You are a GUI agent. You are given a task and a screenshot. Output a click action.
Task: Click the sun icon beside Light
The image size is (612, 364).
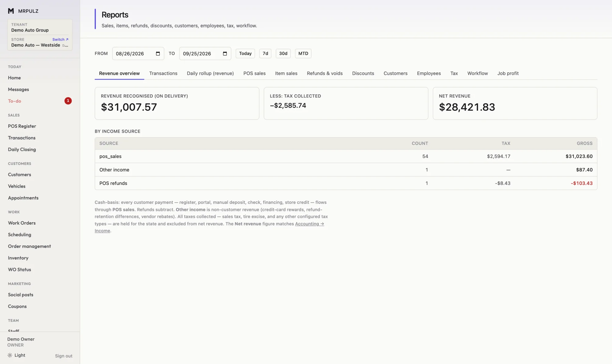coord(10,355)
